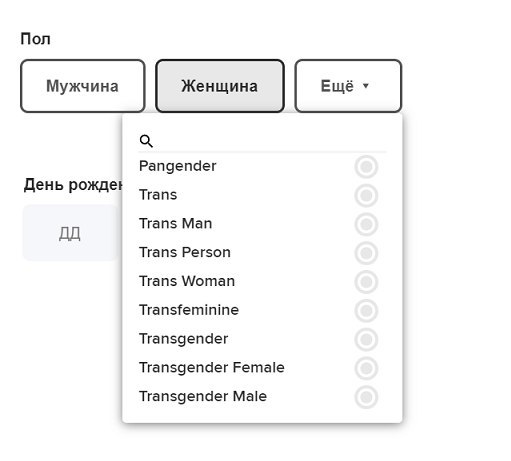511x461 pixels.
Task: Choose Transgender Male label in list
Action: coord(203,396)
